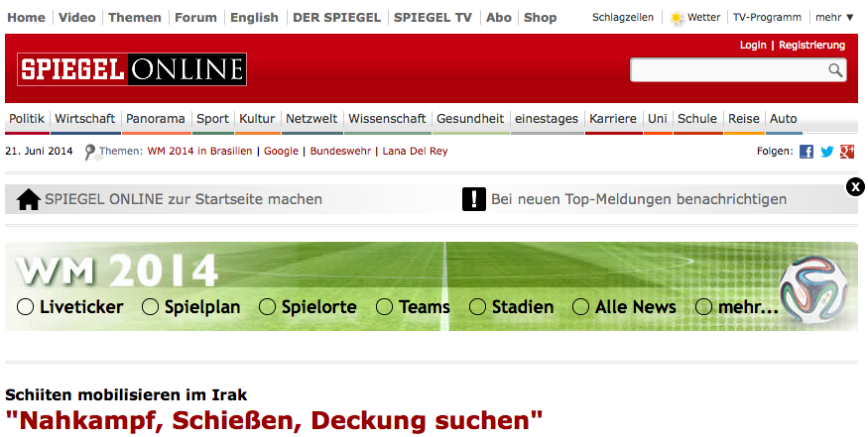
Task: Open the einestages section
Action: [x=547, y=118]
